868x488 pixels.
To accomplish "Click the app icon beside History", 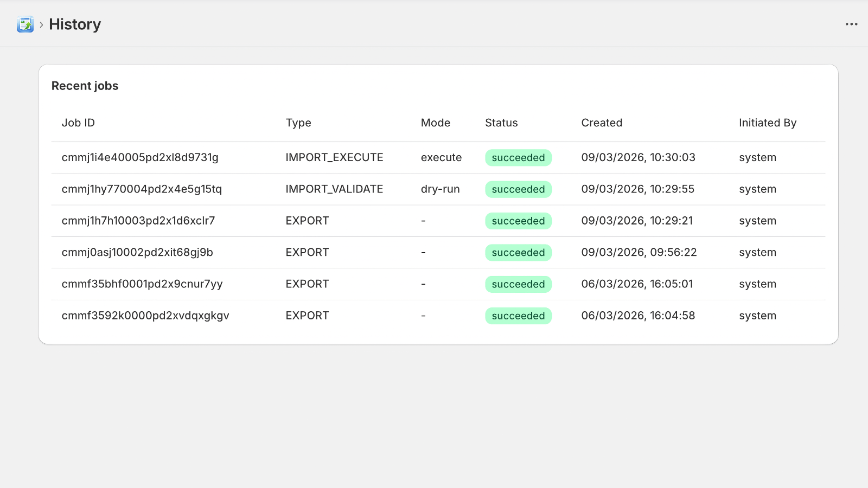I will click(25, 24).
